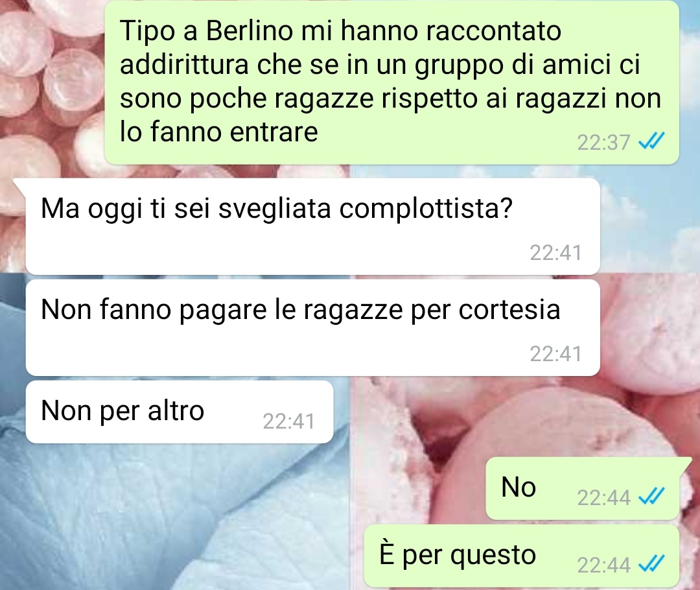Click the 22:44 timestamp next to 'No'
Image resolution: width=700 pixels, height=590 pixels.
click(x=603, y=497)
